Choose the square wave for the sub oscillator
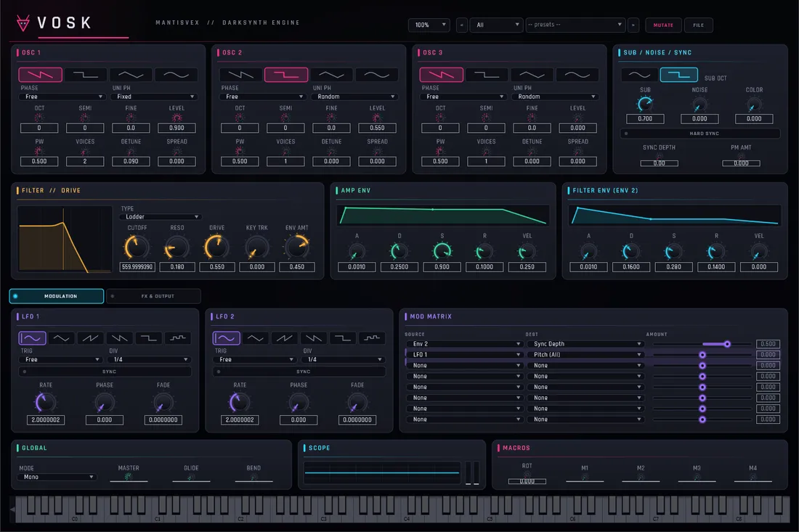 [x=678, y=75]
